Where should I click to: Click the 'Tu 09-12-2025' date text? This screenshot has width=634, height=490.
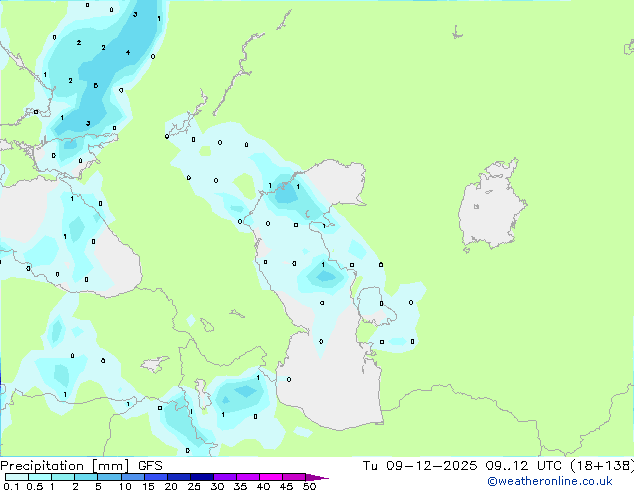[x=420, y=466]
